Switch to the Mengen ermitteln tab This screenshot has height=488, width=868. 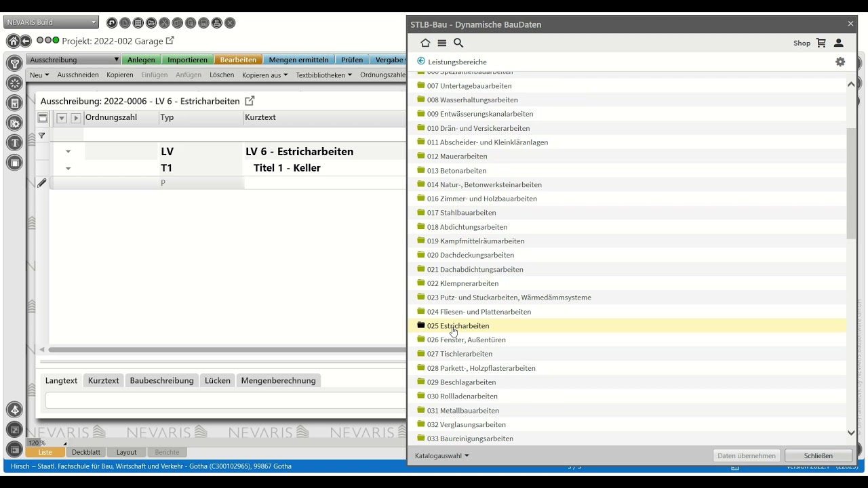tap(298, 60)
